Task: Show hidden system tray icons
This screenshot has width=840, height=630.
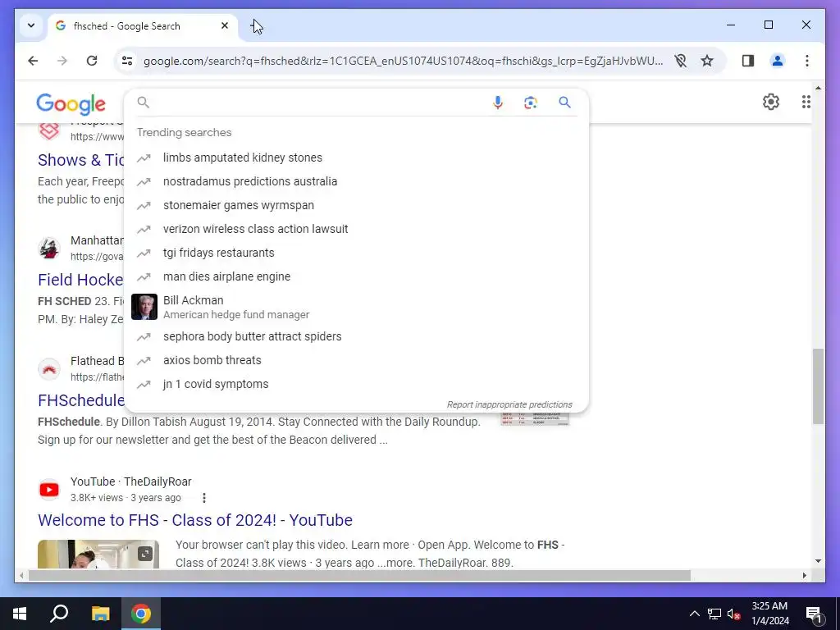Action: pos(694,614)
